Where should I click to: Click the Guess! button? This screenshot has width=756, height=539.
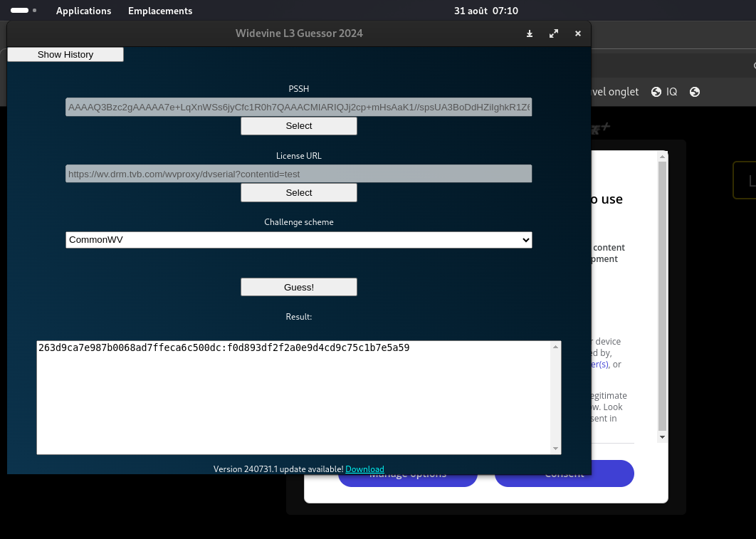click(299, 287)
